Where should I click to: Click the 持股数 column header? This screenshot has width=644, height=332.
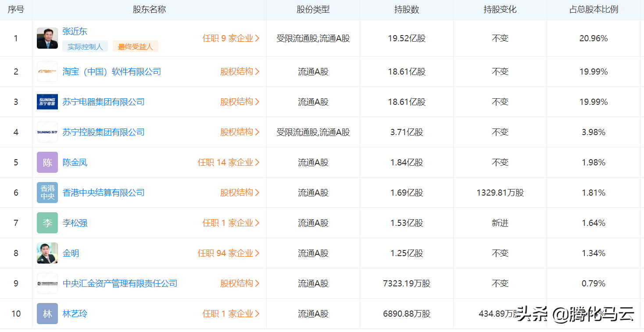point(407,10)
